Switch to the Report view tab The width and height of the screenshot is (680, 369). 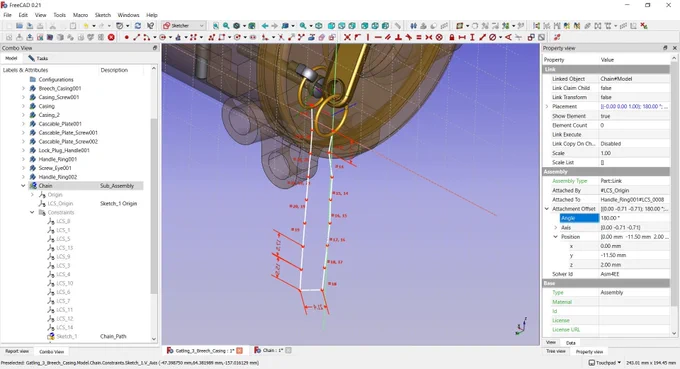(x=17, y=351)
